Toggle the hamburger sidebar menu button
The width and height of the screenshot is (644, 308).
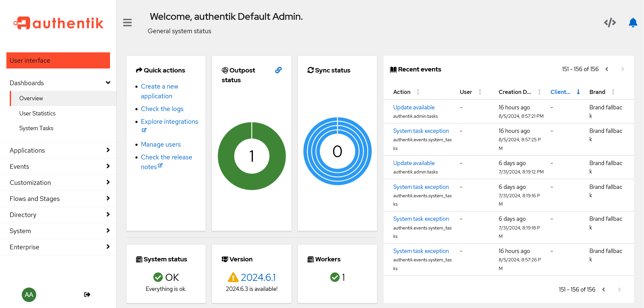tap(127, 22)
